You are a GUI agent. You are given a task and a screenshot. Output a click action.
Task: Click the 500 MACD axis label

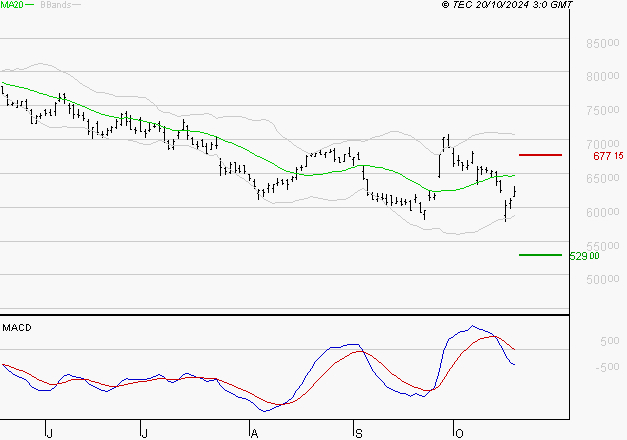point(609,341)
